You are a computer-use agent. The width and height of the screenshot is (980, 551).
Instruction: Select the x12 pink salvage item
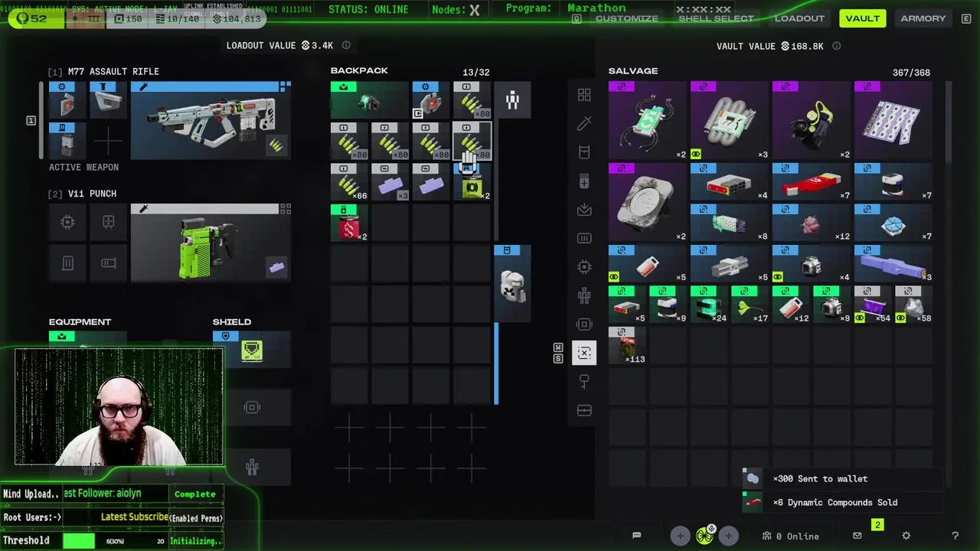(x=811, y=223)
